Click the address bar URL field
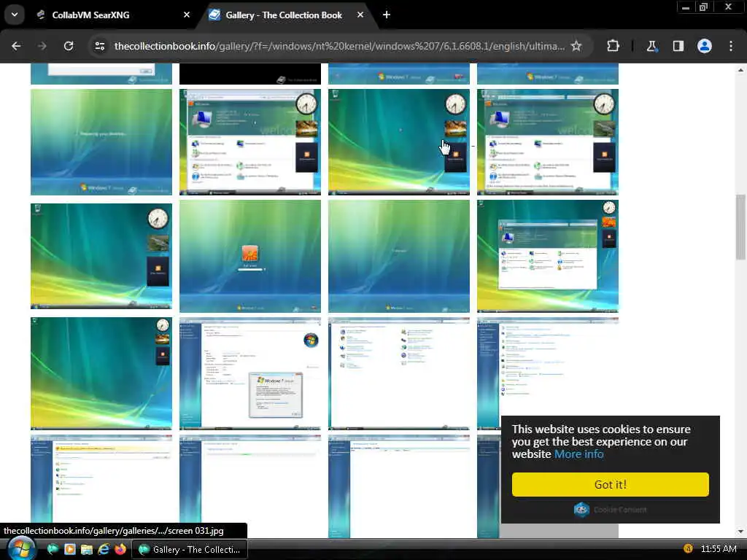Image resolution: width=747 pixels, height=560 pixels. 339,46
